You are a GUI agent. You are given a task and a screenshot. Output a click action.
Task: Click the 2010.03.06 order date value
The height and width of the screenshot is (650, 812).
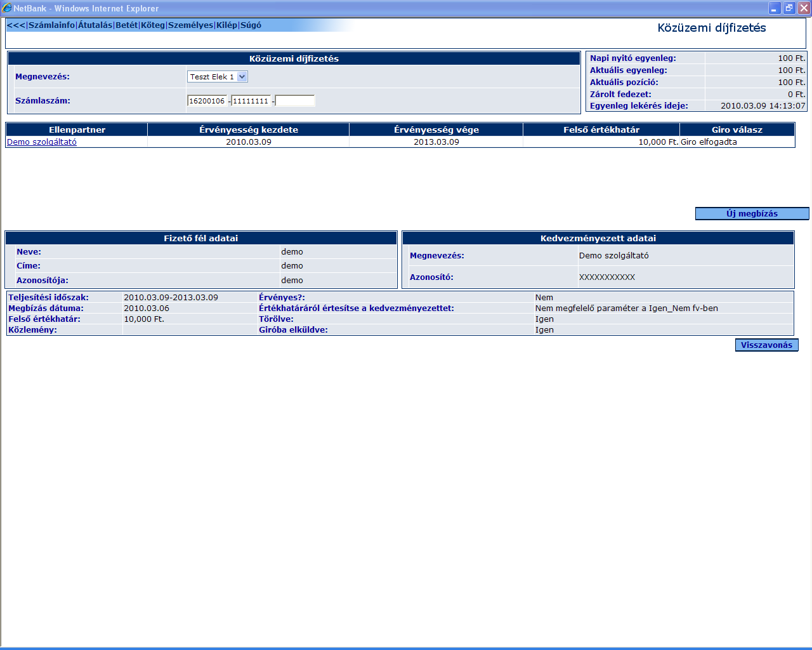click(147, 308)
